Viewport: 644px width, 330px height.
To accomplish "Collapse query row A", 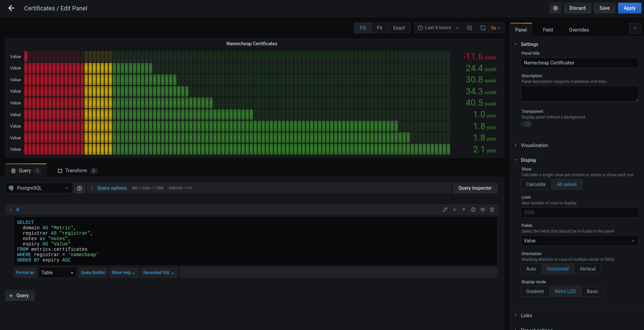I will click(11, 209).
